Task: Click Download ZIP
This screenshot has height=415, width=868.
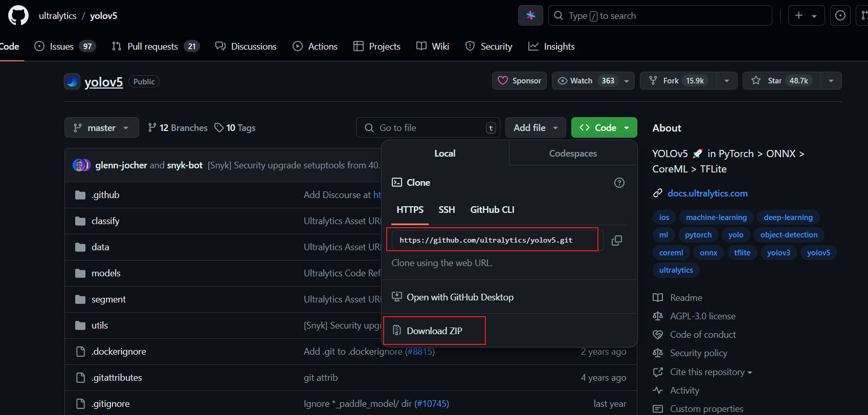Action: click(x=434, y=331)
